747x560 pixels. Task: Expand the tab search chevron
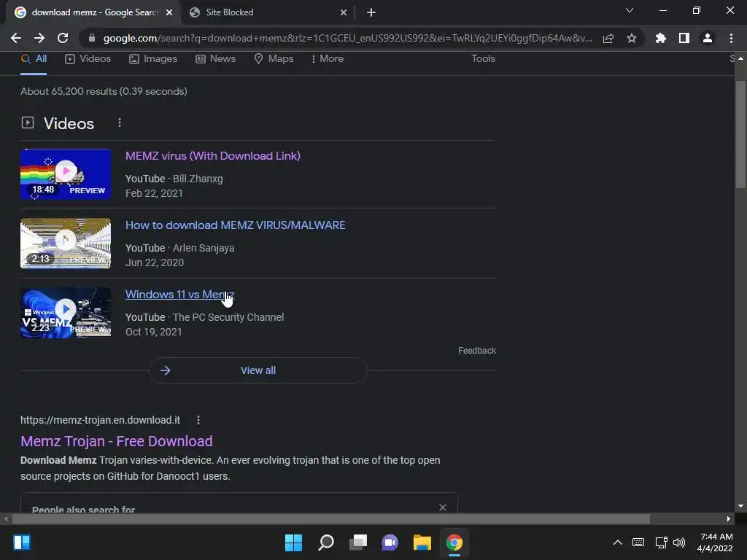pyautogui.click(x=630, y=10)
